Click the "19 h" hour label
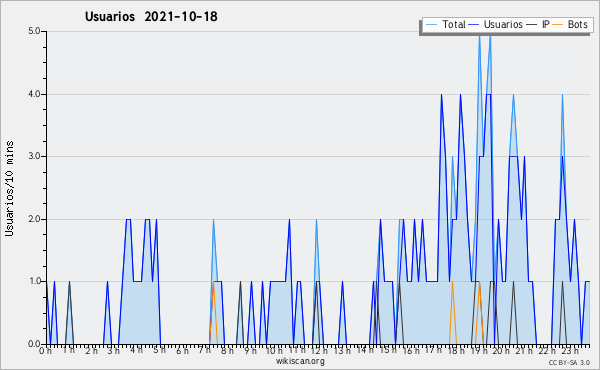 click(x=479, y=351)
